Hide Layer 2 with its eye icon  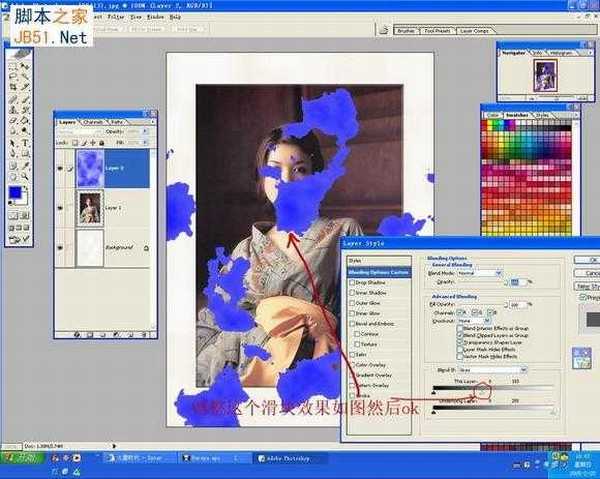point(61,168)
